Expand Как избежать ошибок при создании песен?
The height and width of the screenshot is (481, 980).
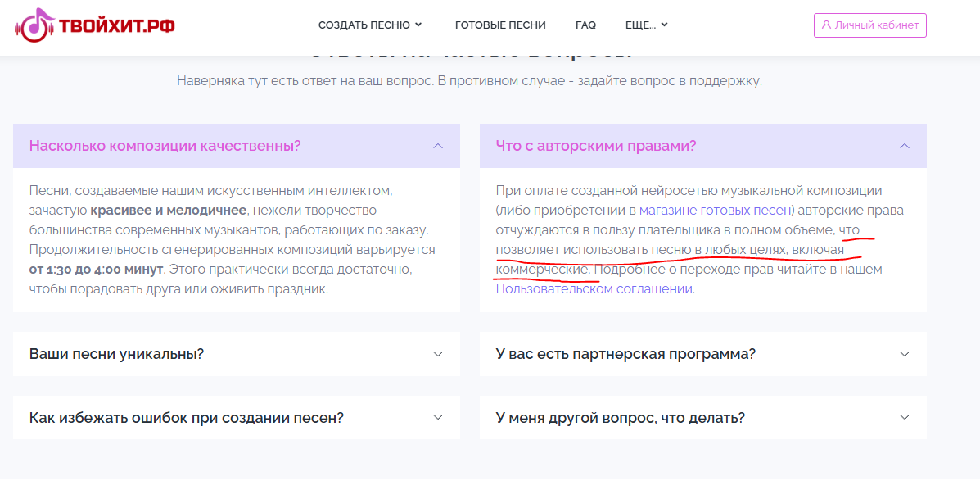187,418
